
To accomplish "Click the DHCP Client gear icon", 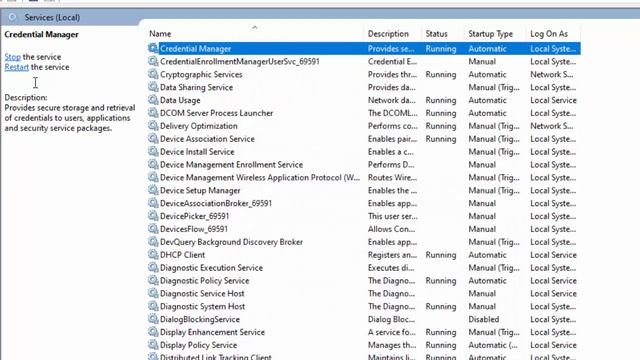I will point(153,255).
